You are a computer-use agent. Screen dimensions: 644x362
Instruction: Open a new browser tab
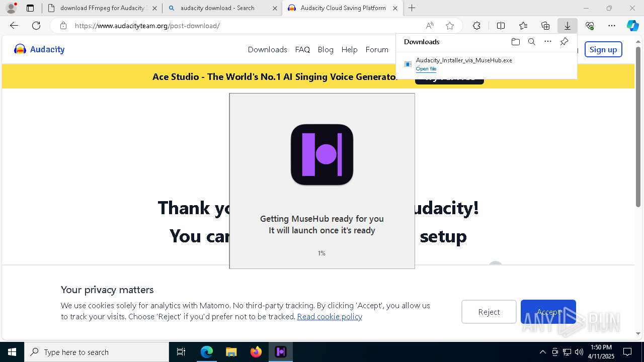coord(412,8)
